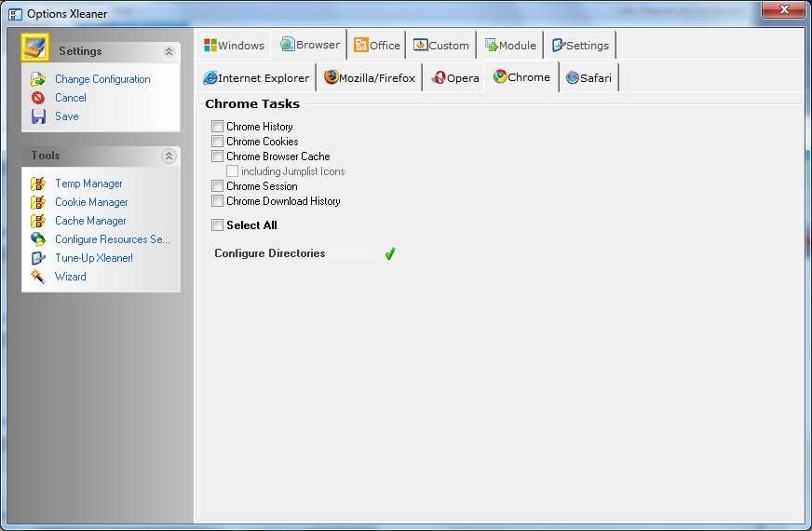The height and width of the screenshot is (531, 812).
Task: Select the Mozilla/Firefox sub-tab
Action: [x=370, y=77]
